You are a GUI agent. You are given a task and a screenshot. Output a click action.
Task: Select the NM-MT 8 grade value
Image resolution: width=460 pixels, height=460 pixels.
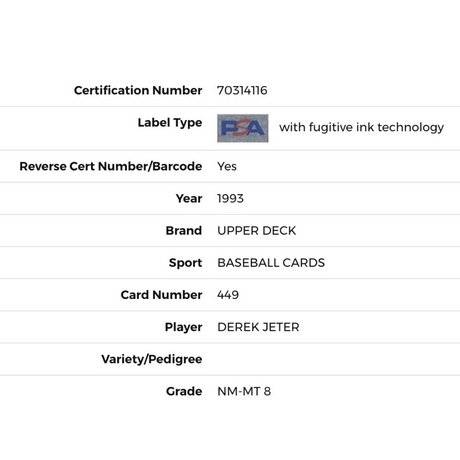click(x=244, y=391)
